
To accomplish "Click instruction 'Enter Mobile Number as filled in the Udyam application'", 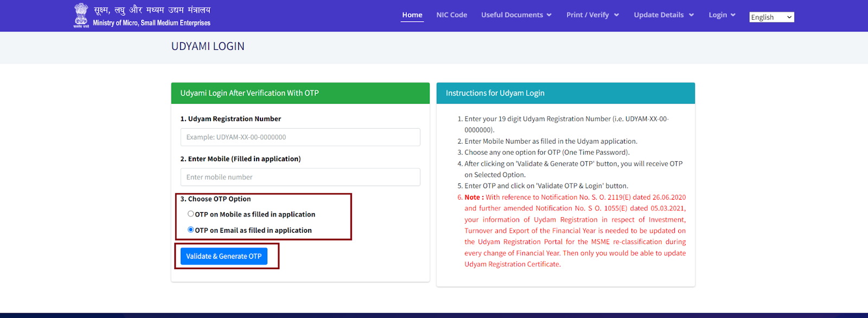I will click(551, 141).
